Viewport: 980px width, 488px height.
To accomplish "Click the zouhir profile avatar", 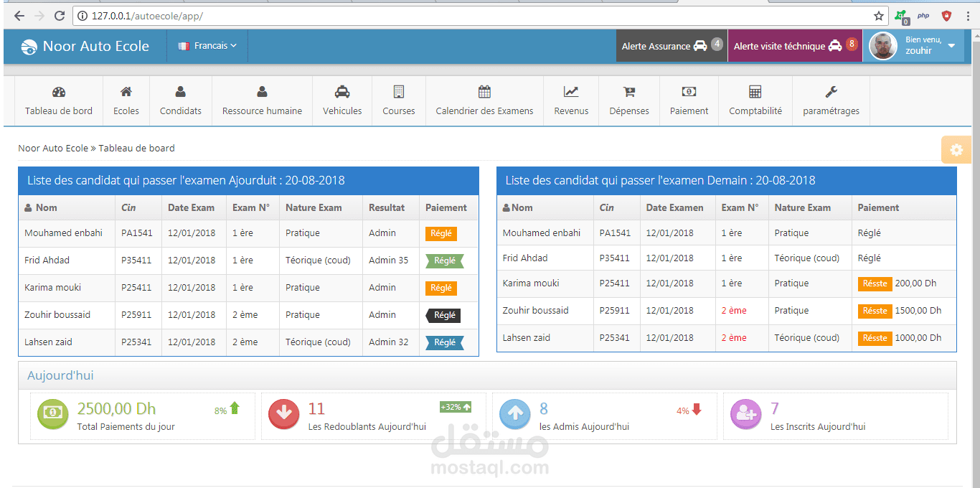I will coord(883,46).
